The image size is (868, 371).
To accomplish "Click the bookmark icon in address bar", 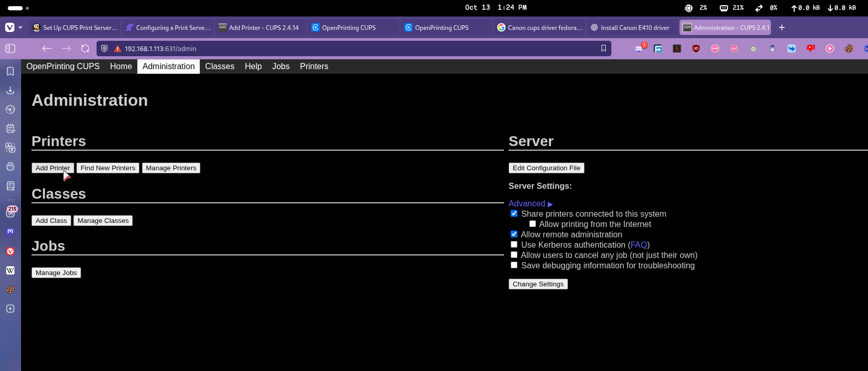I will coord(603,49).
